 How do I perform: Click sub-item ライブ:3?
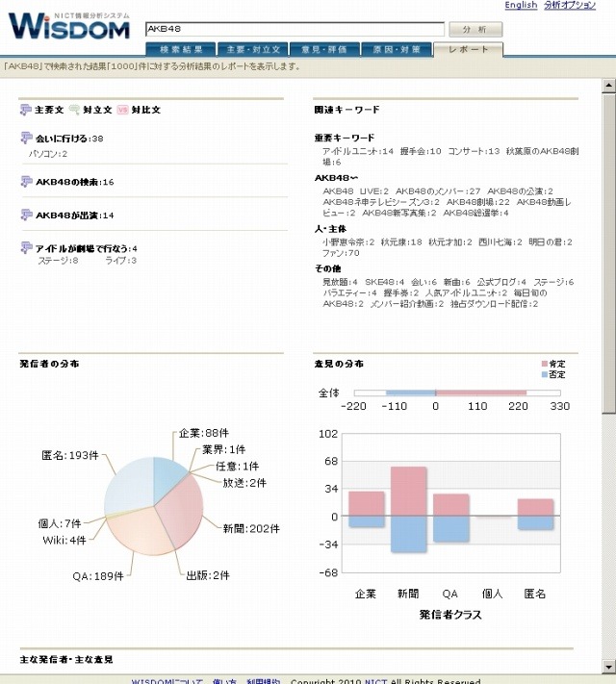pyautogui.click(x=121, y=261)
